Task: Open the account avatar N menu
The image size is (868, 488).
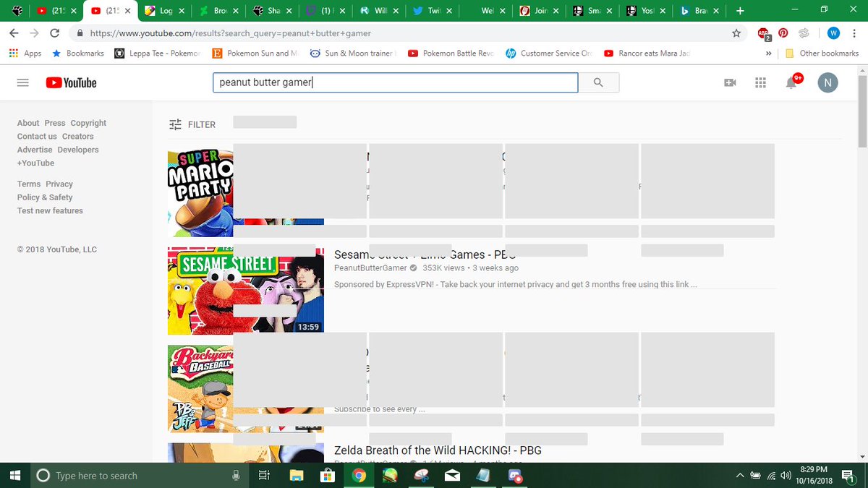Action: click(827, 82)
